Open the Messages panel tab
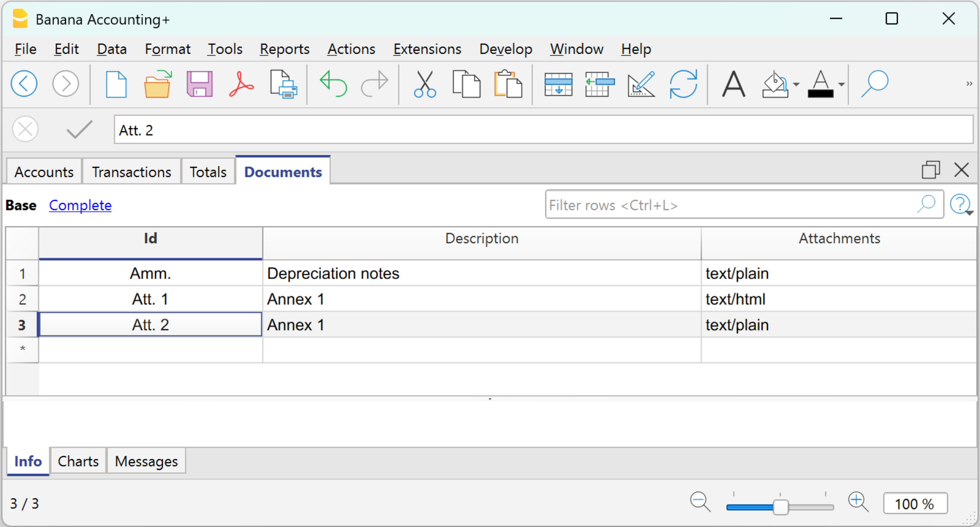980x527 pixels. (x=146, y=462)
